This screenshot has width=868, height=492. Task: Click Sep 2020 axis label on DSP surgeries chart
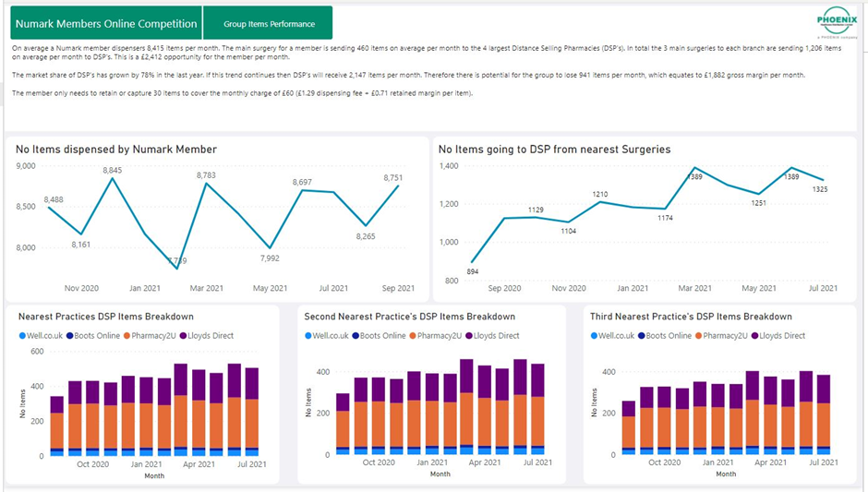click(x=504, y=288)
